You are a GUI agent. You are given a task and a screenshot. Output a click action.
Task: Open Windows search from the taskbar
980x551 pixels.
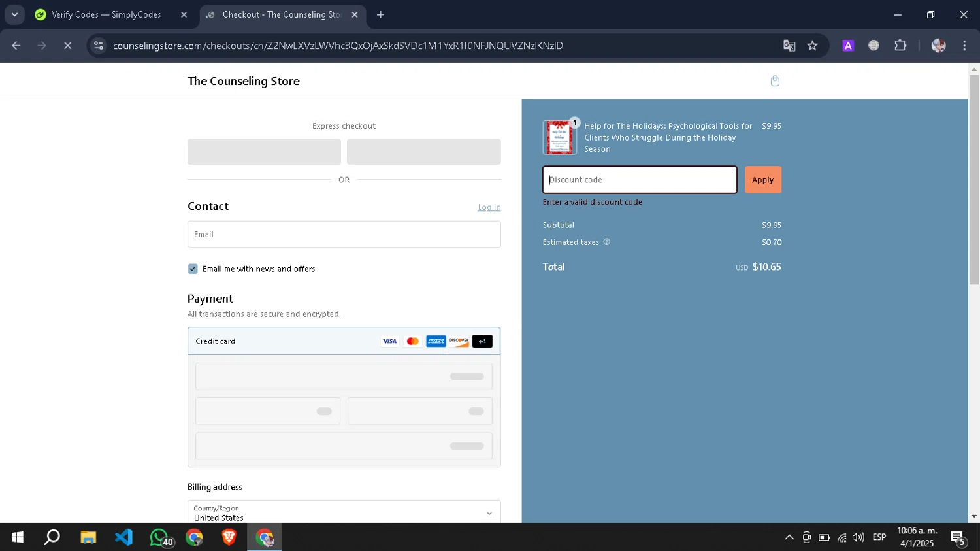click(x=52, y=537)
